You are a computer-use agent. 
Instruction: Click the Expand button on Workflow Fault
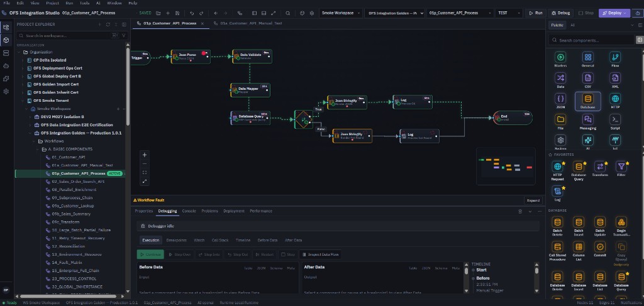(533, 200)
